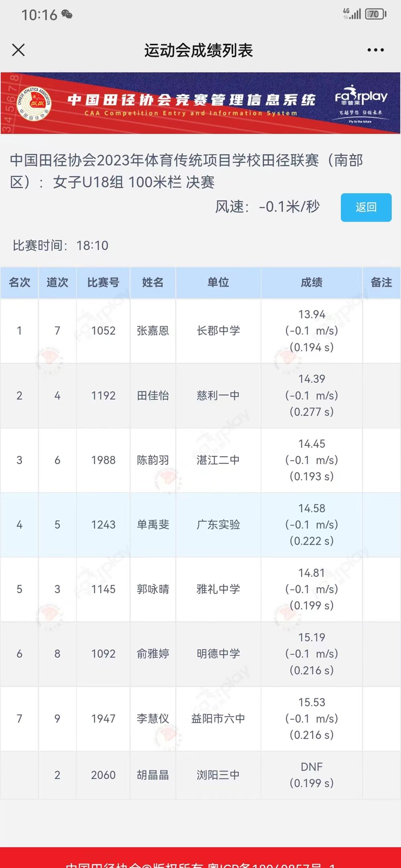Tap the DNF result for 胡晶晶
The height and width of the screenshot is (868, 401).
(x=312, y=767)
